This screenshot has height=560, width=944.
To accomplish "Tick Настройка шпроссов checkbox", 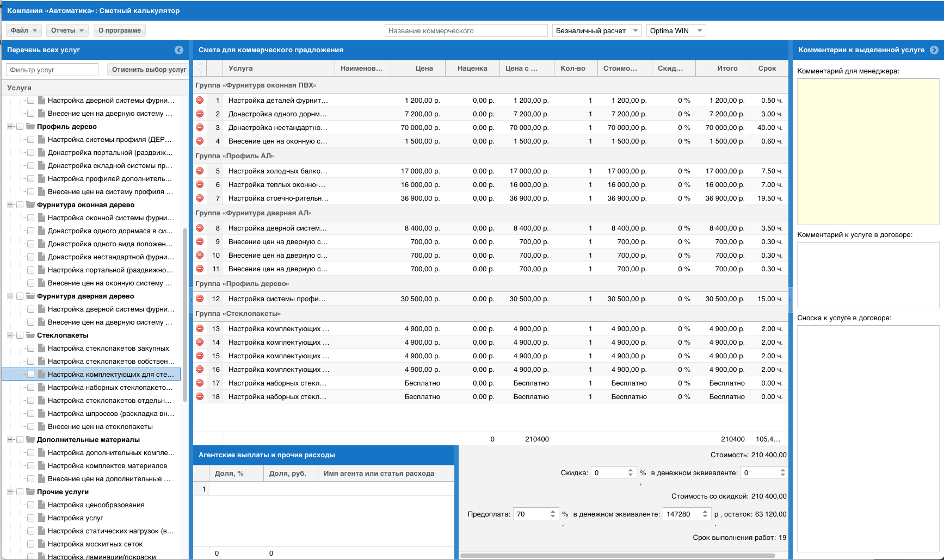I will click(31, 414).
